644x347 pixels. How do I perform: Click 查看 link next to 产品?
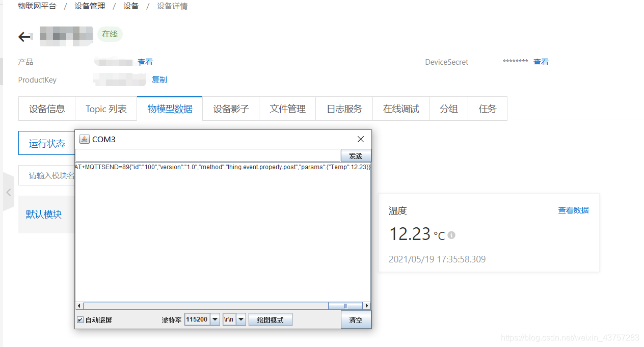pyautogui.click(x=145, y=62)
